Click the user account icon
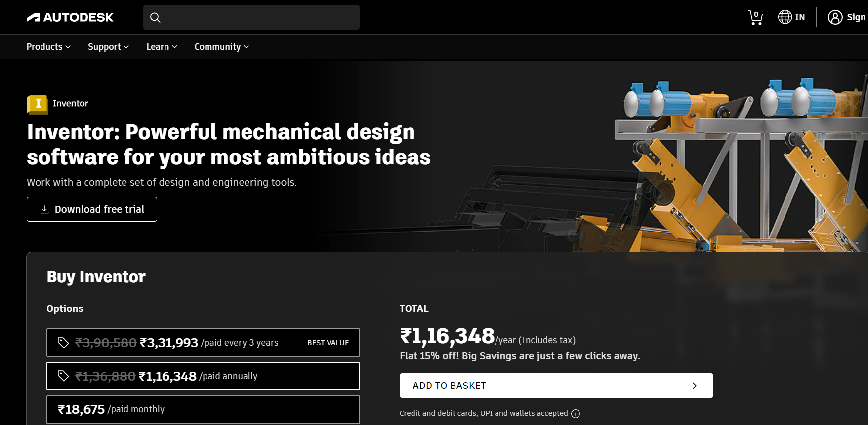The width and height of the screenshot is (868, 425). point(835,17)
